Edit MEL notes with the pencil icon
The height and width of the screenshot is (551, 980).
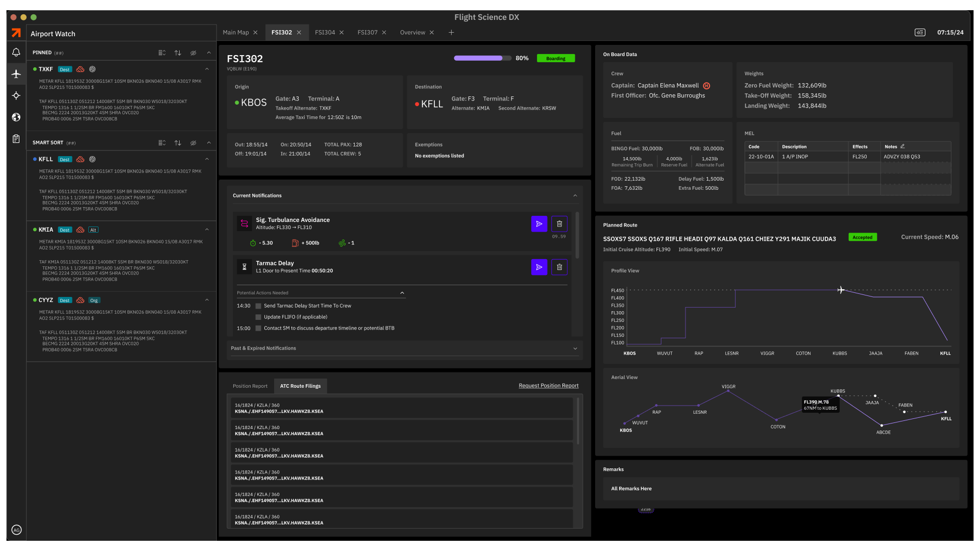(x=902, y=146)
